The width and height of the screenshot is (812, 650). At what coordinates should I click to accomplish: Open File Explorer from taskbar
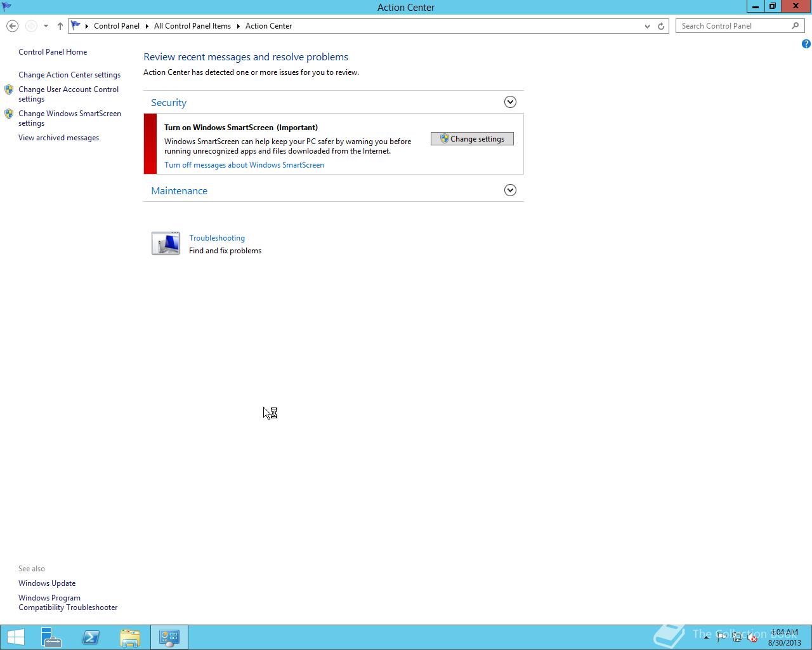click(x=130, y=637)
